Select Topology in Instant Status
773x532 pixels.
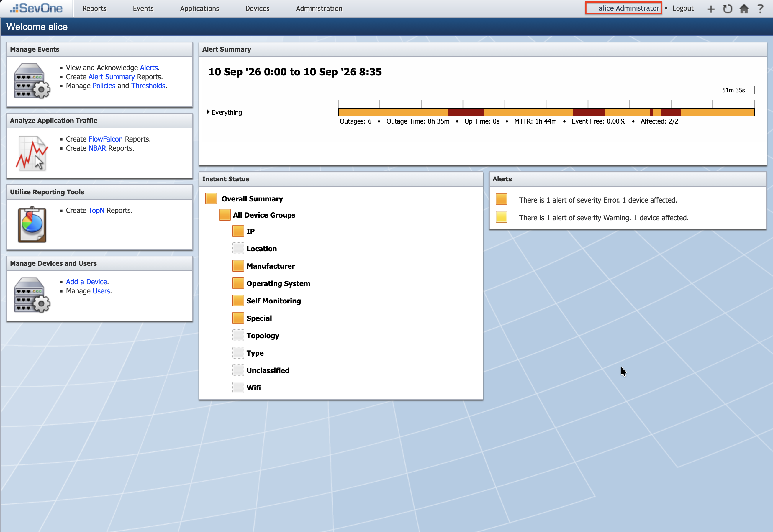[x=263, y=335]
